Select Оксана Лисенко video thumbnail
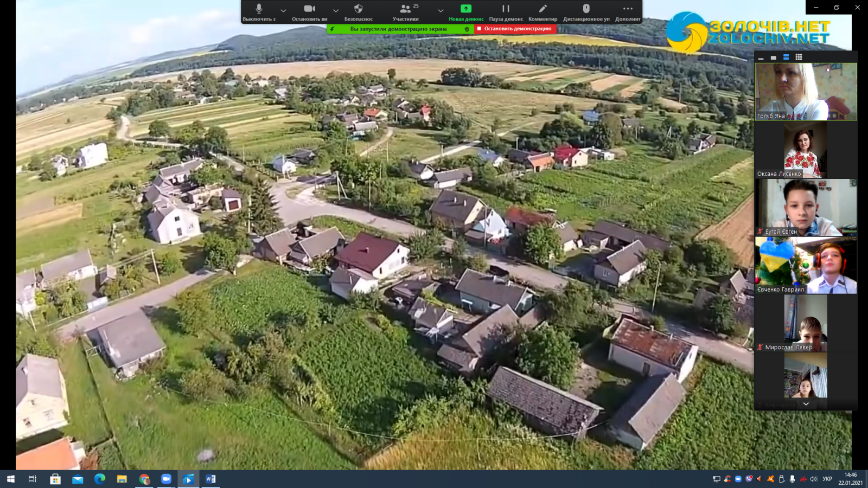This screenshot has width=868, height=488. click(806, 150)
